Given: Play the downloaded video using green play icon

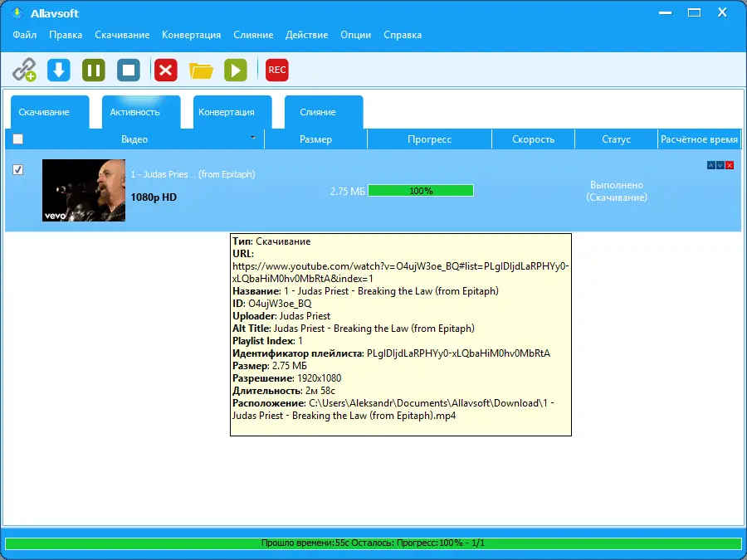Looking at the screenshot, I should [236, 70].
